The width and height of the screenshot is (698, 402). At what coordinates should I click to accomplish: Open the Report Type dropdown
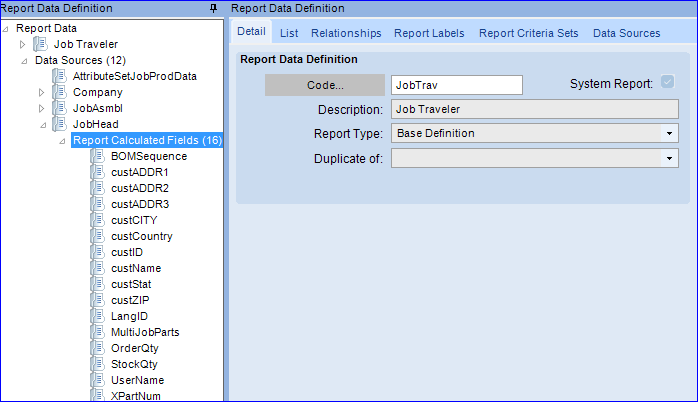(x=669, y=134)
